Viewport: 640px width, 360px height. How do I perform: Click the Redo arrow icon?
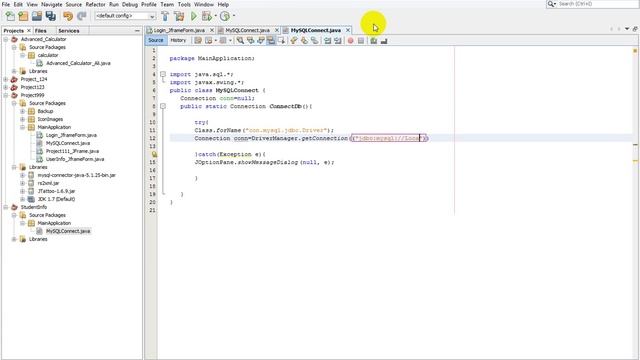(x=82, y=16)
